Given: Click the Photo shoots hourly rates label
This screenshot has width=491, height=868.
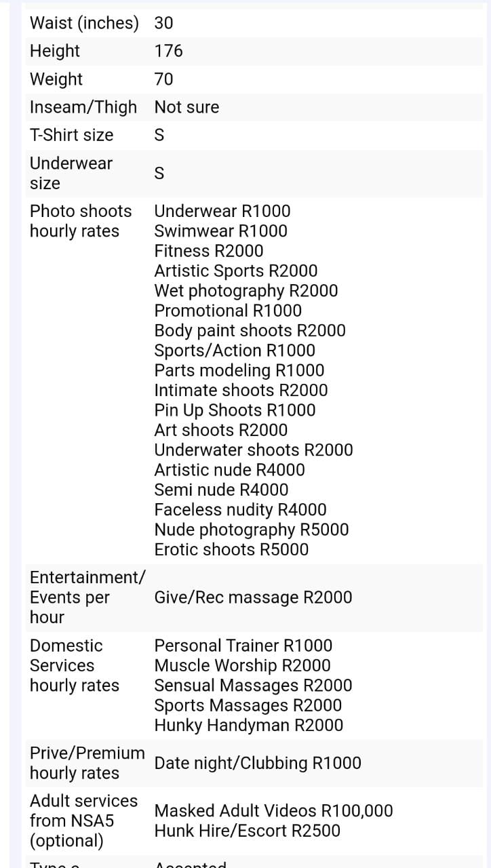Looking at the screenshot, I should pyautogui.click(x=81, y=221).
